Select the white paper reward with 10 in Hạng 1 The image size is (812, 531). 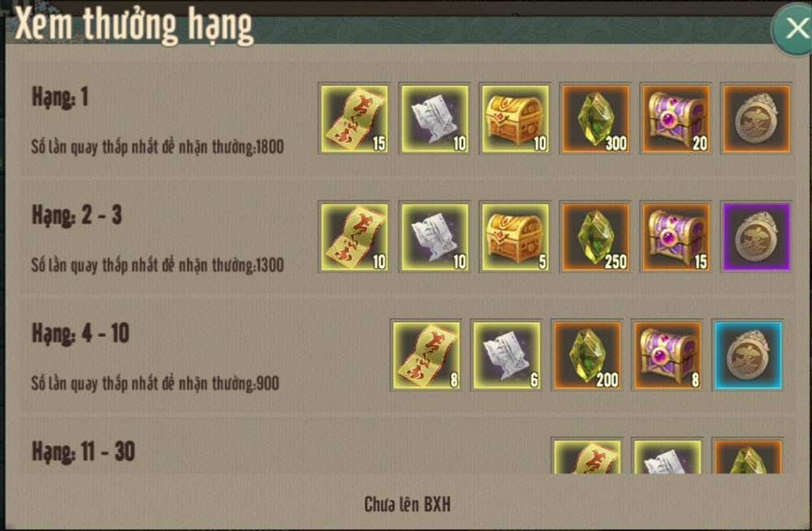click(434, 119)
